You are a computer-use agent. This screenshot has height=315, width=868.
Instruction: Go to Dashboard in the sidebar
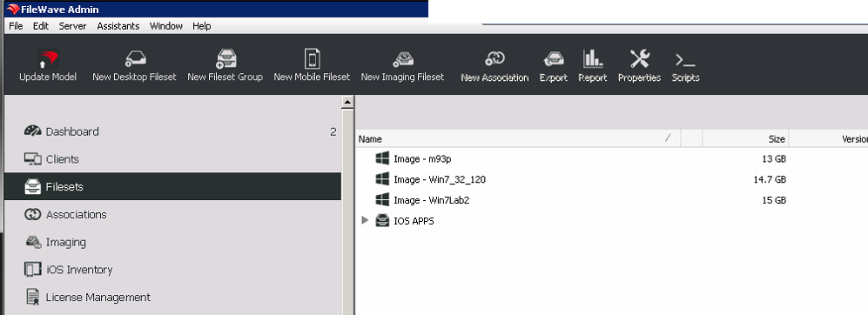pyautogui.click(x=172, y=131)
